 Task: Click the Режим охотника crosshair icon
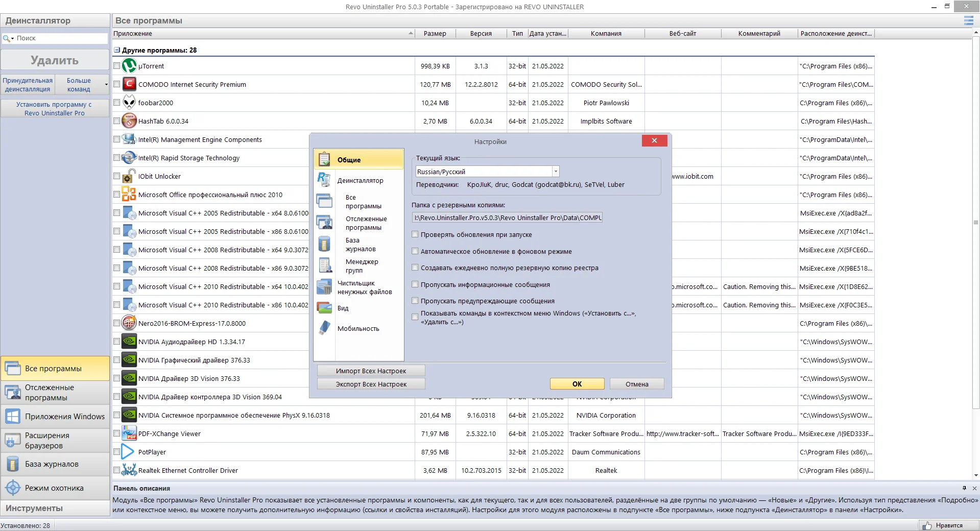(13, 488)
